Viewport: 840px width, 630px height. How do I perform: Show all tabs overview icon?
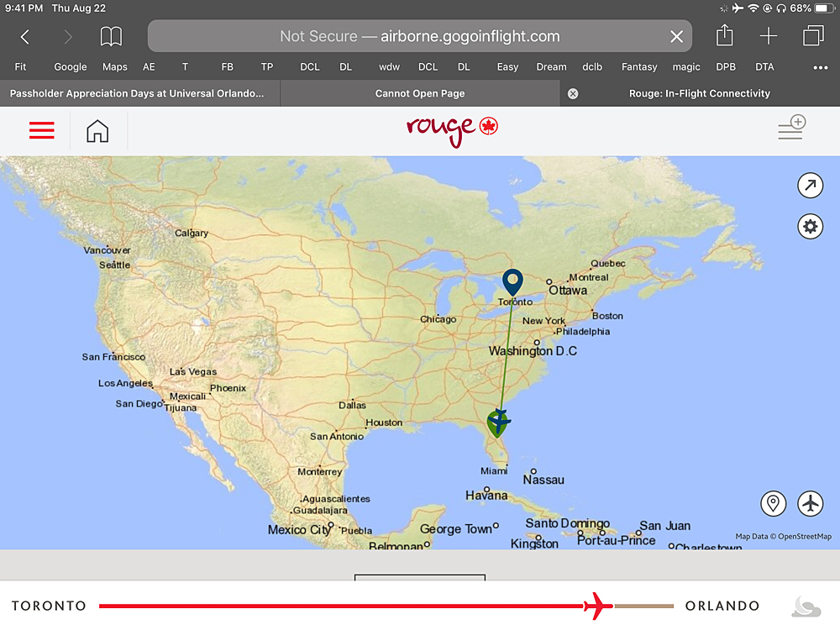point(812,36)
